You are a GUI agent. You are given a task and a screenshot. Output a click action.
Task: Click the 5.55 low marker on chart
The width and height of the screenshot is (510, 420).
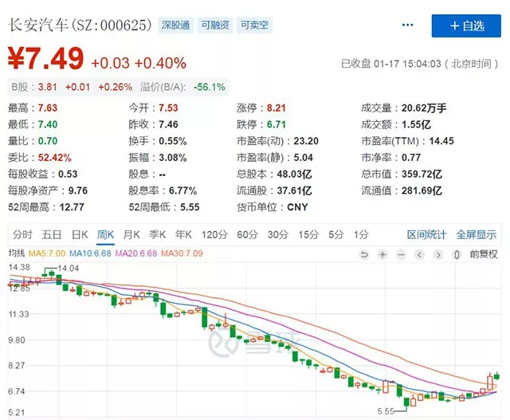click(x=386, y=411)
